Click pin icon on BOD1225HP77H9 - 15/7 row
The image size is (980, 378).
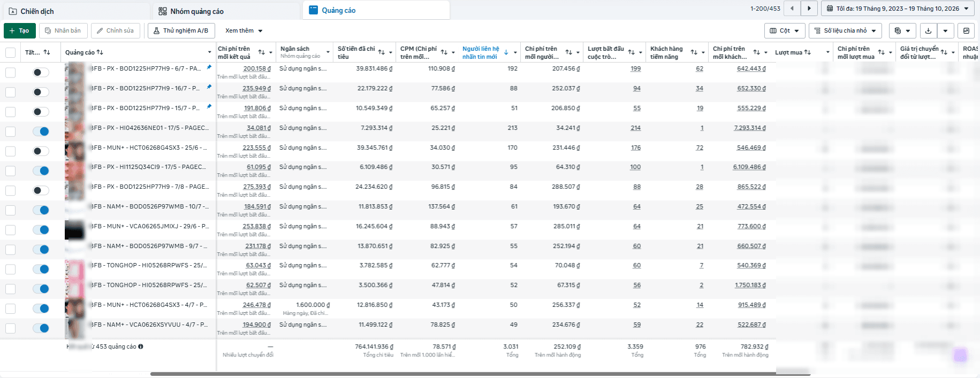(x=209, y=106)
